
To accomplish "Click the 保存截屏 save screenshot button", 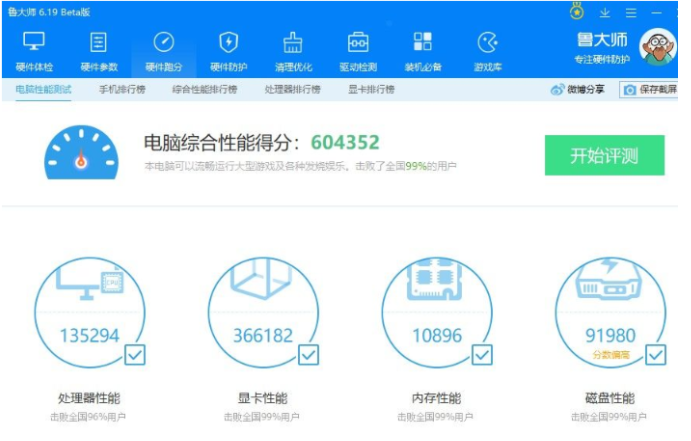I will [649, 89].
